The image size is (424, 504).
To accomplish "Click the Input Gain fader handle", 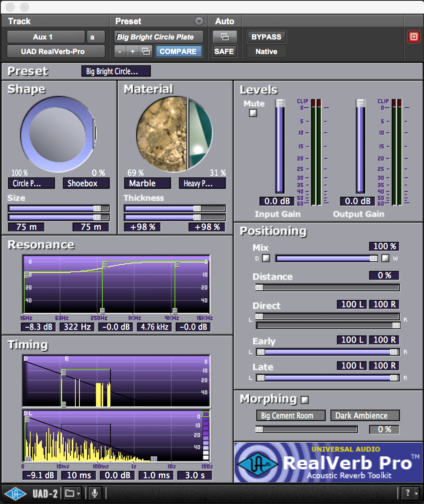I will coord(280,103).
